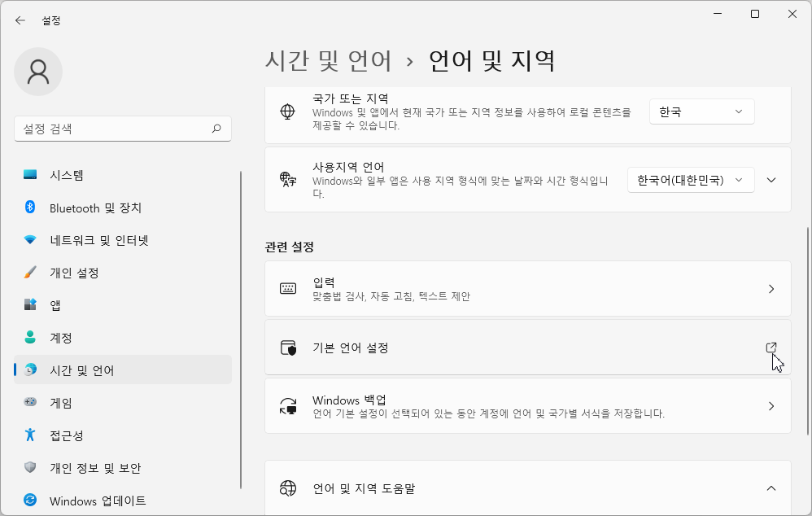Click the language icon beside 사용지역 언어

[288, 180]
